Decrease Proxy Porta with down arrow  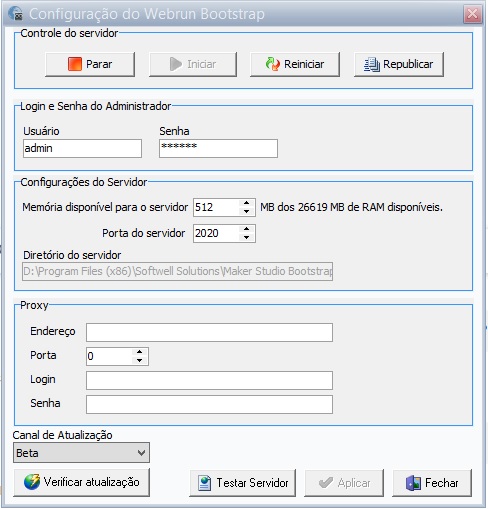coord(140,361)
